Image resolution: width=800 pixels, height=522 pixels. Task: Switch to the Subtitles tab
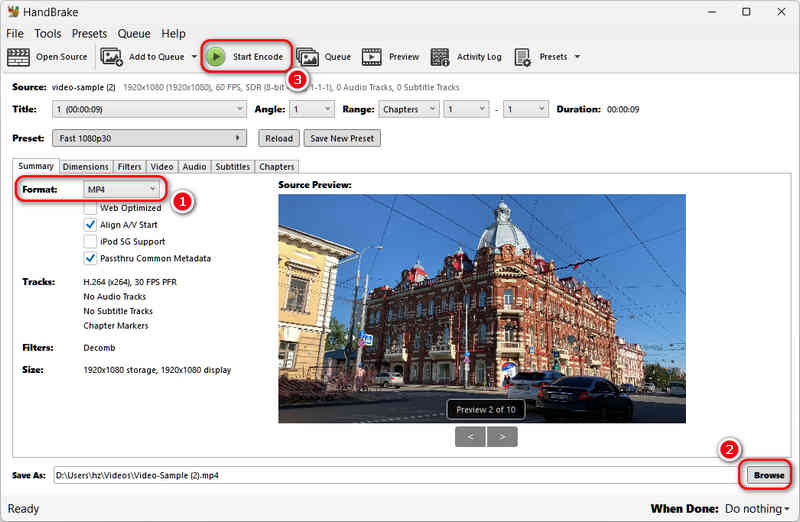pyautogui.click(x=233, y=167)
